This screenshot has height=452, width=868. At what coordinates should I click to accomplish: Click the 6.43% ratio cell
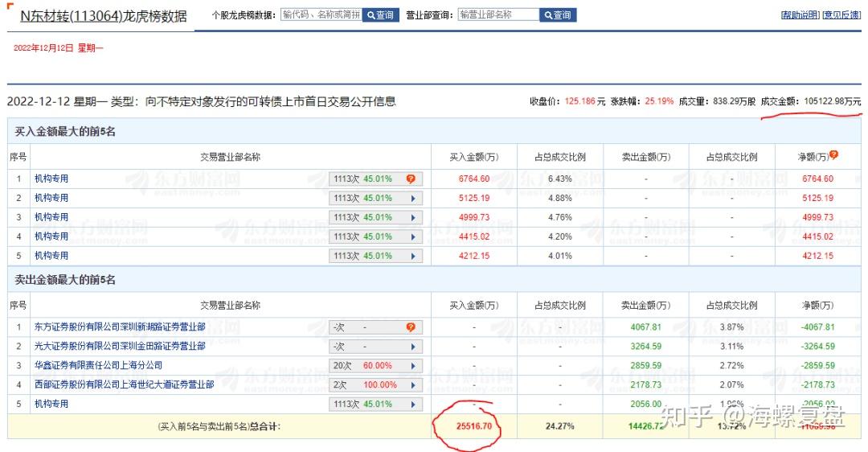click(559, 179)
